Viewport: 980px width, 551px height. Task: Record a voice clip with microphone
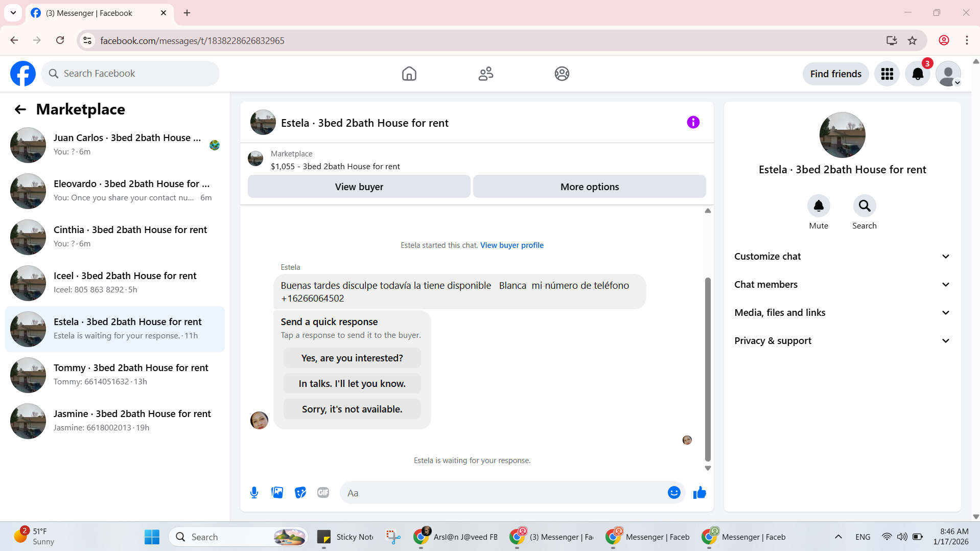[254, 492]
